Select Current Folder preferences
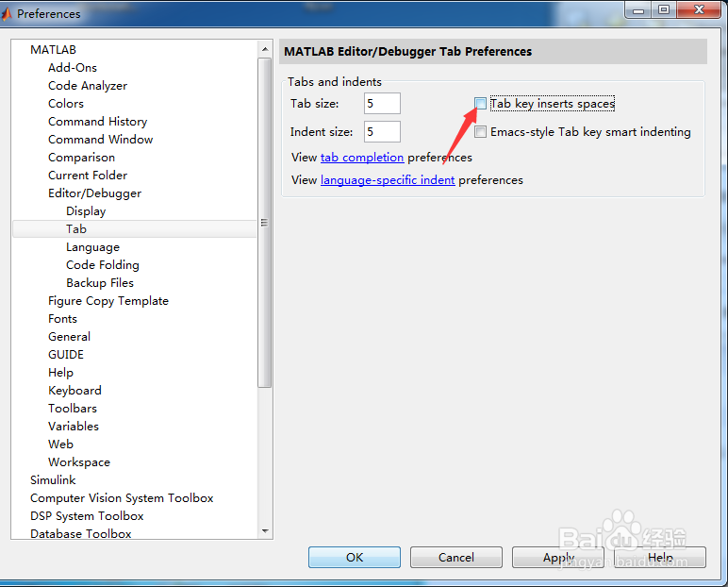Screen dimensions: 728x587 coord(88,176)
